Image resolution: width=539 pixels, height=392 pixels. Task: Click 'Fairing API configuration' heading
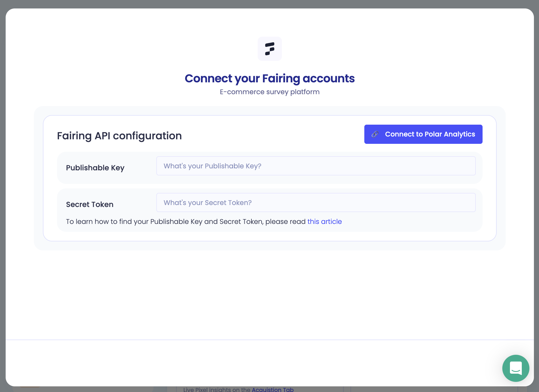119,136
